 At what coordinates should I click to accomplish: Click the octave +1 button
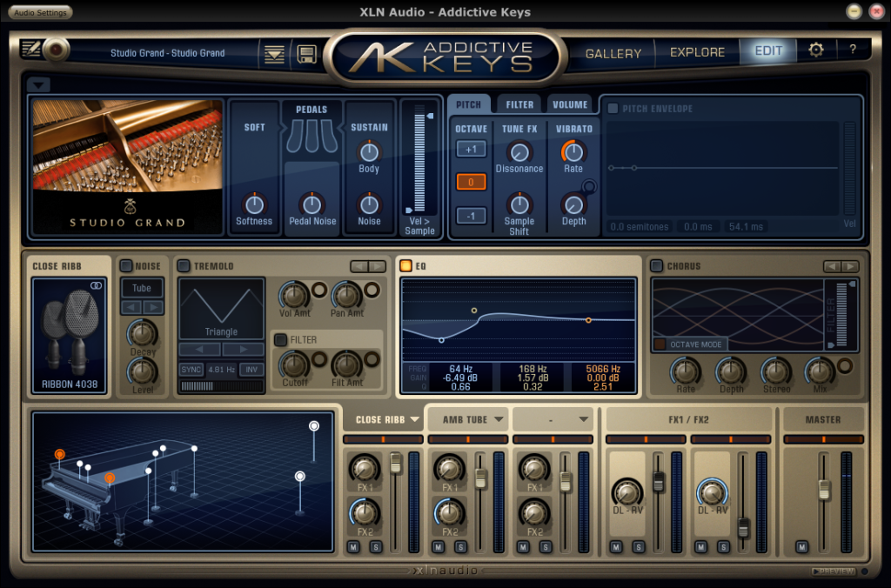point(471,149)
